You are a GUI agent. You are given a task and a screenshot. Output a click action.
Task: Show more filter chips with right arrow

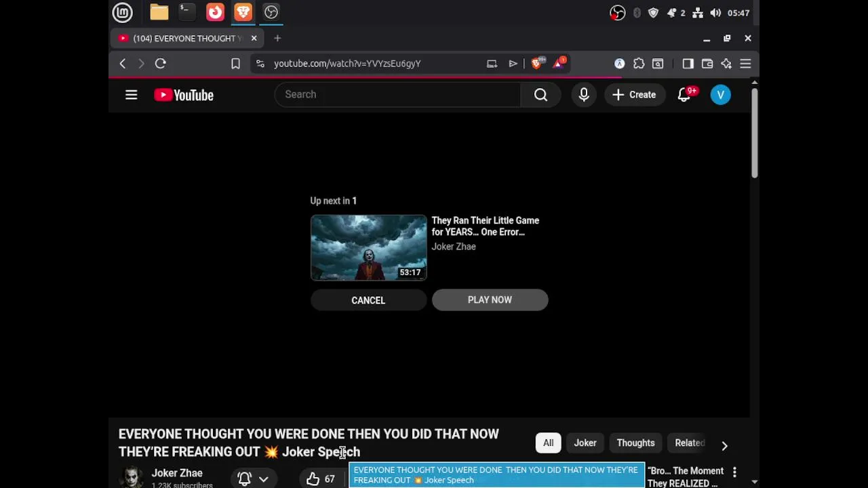coord(724,445)
